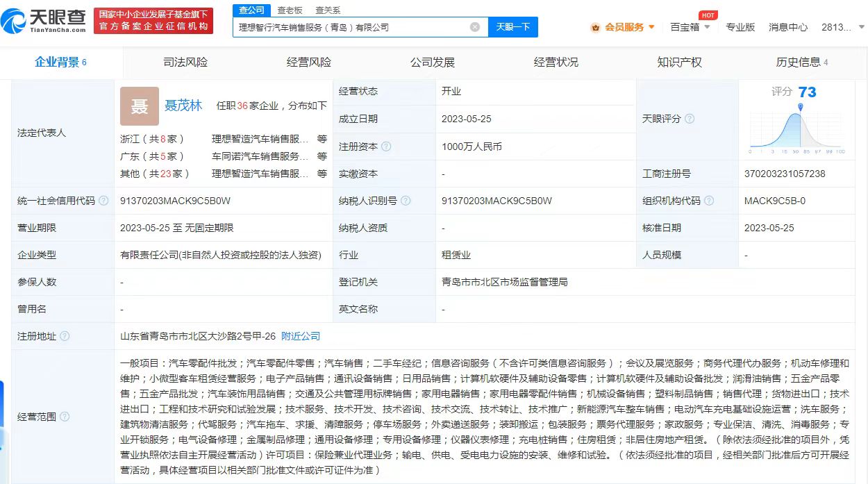Viewport: 868px width, 484px height.
Task: Click the 聂 avatar thumbnail
Action: click(x=140, y=106)
